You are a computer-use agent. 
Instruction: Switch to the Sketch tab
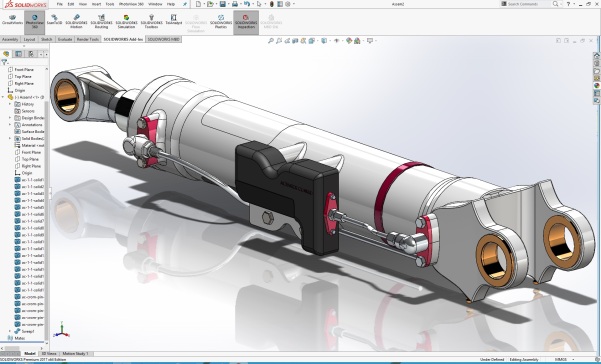(x=47, y=39)
